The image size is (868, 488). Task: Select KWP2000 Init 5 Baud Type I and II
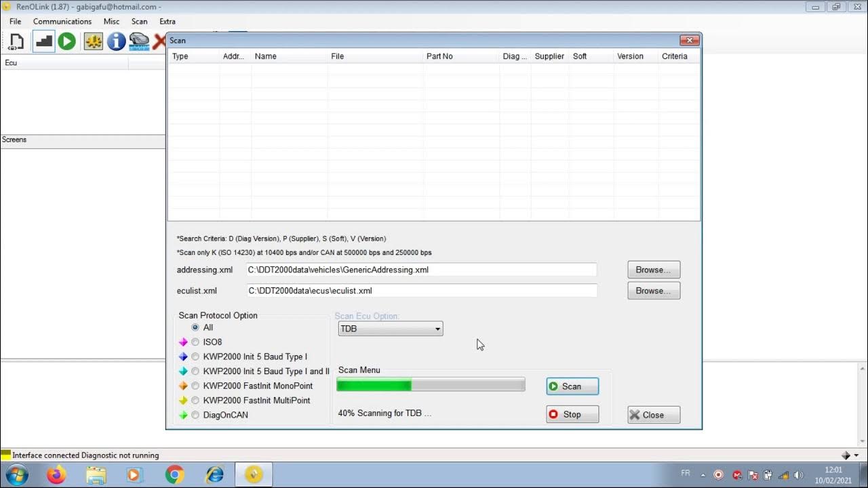coord(195,371)
